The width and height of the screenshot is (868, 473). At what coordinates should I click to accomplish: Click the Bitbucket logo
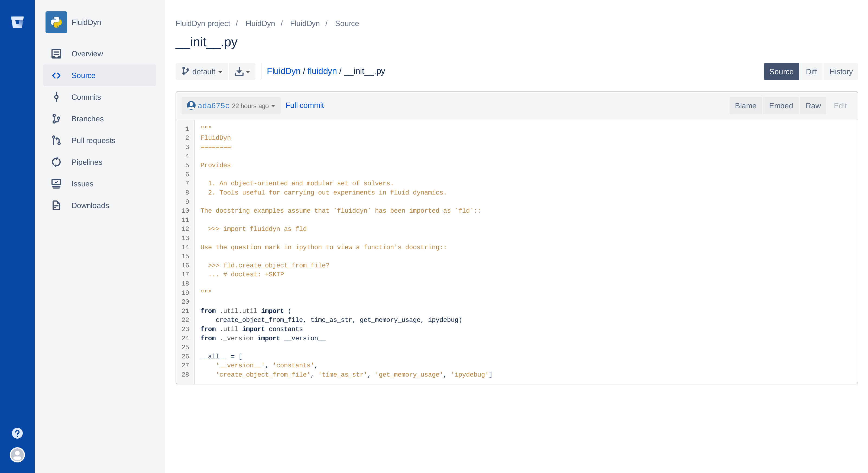pos(17,22)
